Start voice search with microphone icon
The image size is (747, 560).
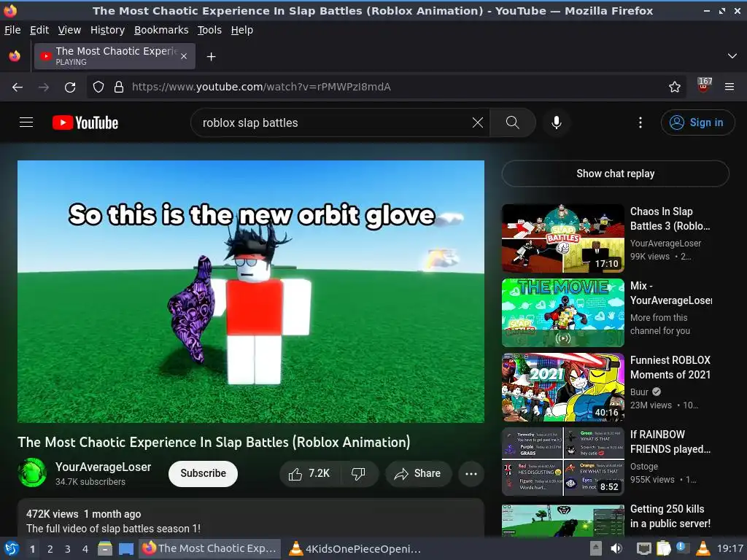click(556, 122)
